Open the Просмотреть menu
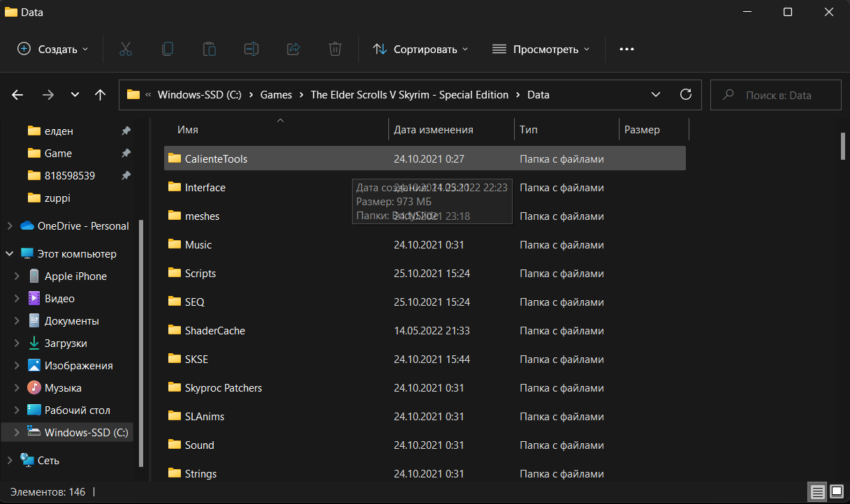850x504 pixels. [x=541, y=49]
